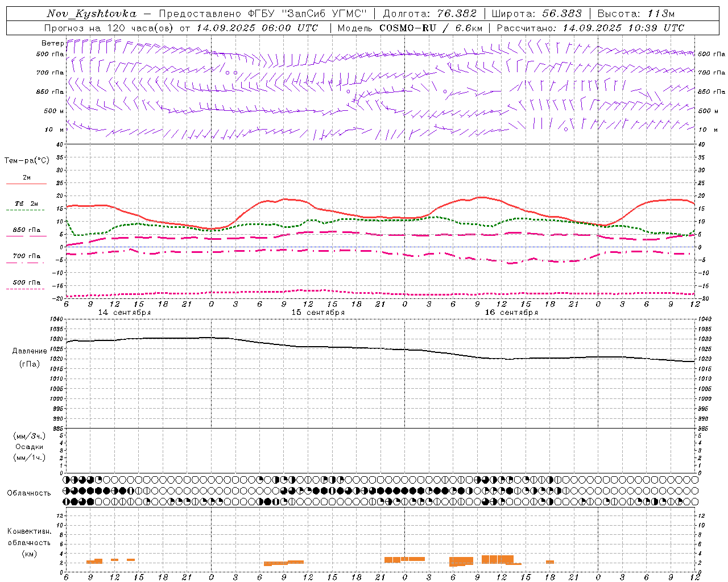Viewport: 728px width, 582px height.
Task: Select the Широта: 56.383 header field
Action: (536, 14)
